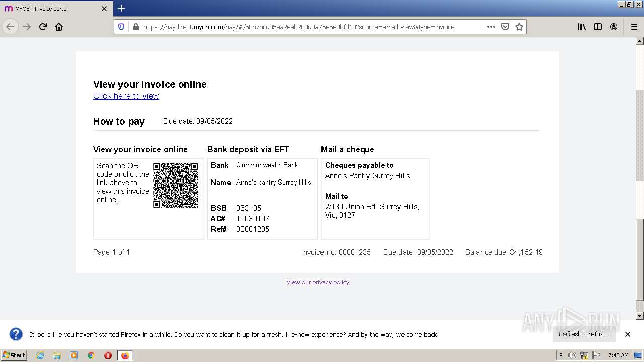Go back to the previous page
644x362 pixels.
pyautogui.click(x=10, y=27)
